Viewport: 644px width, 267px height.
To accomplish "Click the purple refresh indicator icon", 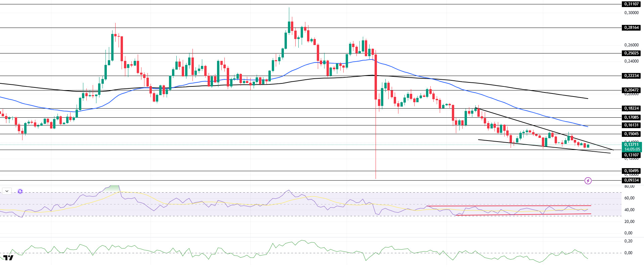I will click(x=20, y=191).
